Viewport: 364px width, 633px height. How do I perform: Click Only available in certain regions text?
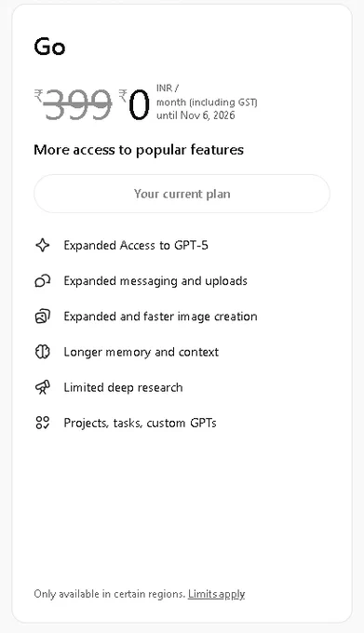click(110, 594)
